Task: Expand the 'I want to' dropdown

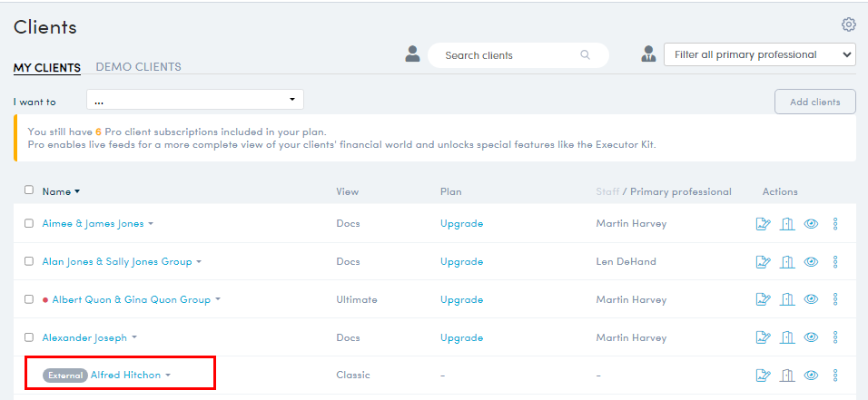Action: point(195,100)
